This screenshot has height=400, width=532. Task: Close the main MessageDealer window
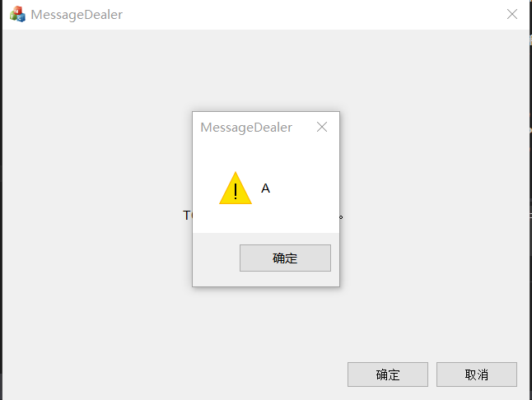coord(512,14)
